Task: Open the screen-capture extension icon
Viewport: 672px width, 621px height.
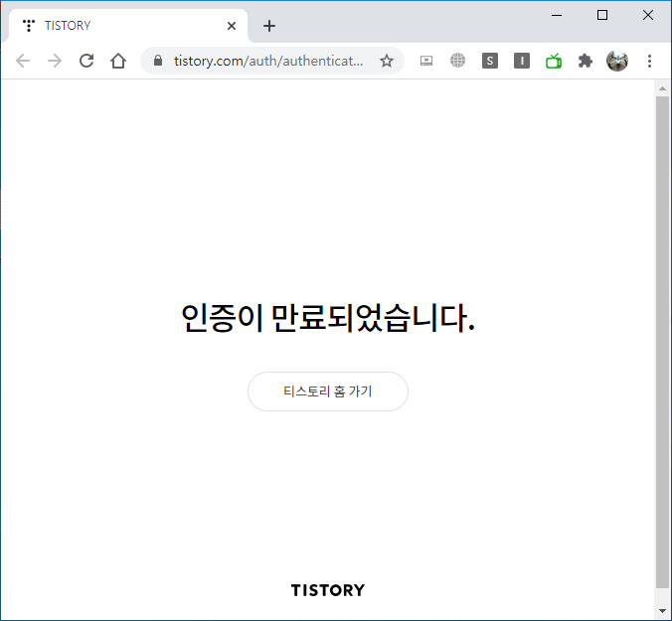Action: (426, 61)
